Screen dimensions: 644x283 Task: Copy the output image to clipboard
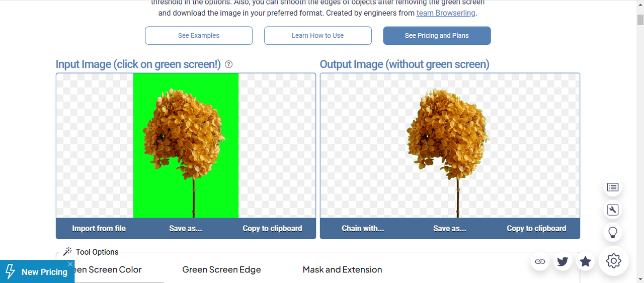[x=536, y=228]
